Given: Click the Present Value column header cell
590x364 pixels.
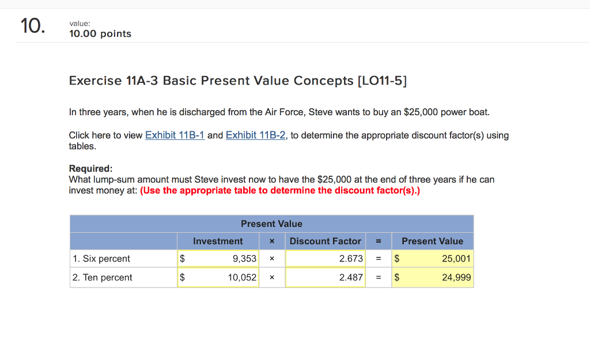Looking at the screenshot, I should click(432, 241).
